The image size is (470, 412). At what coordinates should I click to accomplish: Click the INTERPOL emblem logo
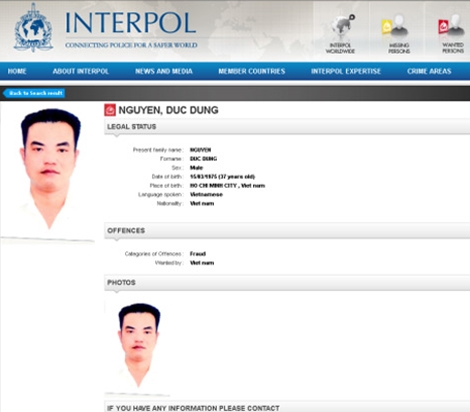coord(33,28)
